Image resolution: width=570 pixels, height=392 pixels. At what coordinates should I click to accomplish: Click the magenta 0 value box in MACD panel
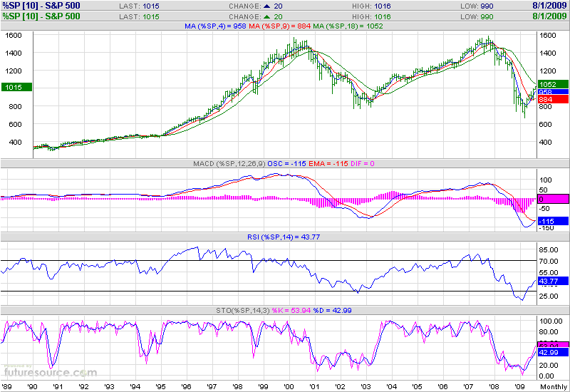[553, 199]
